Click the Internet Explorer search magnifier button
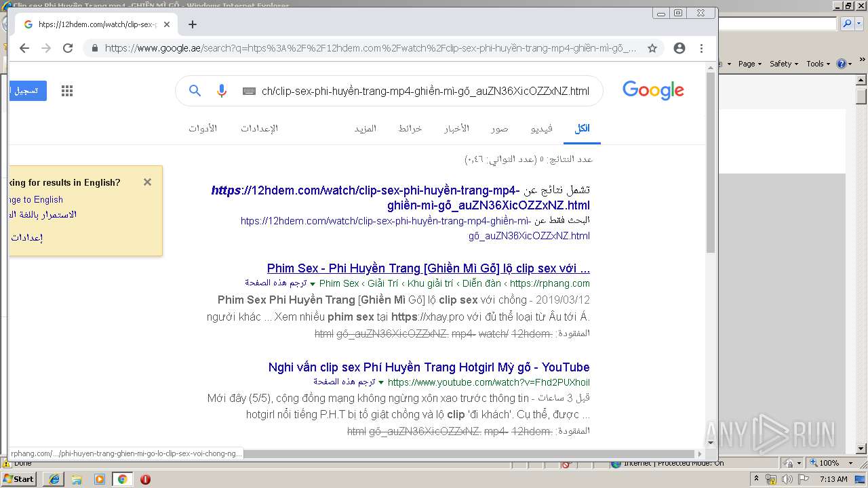 [846, 24]
